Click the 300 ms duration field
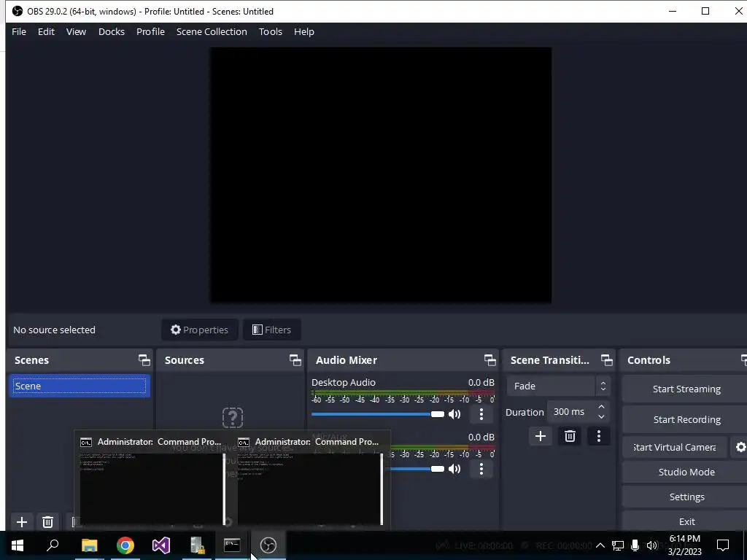 pyautogui.click(x=572, y=412)
